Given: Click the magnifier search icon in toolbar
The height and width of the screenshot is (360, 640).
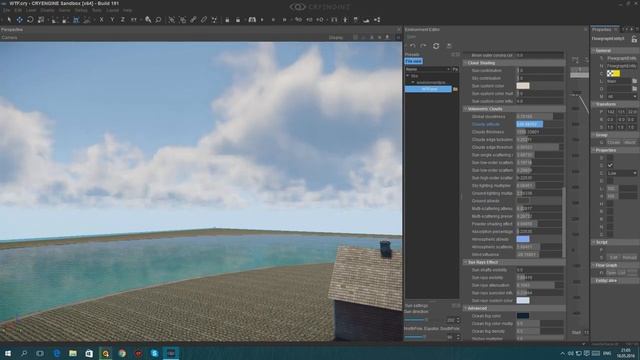Looking at the screenshot, I should pyautogui.click(x=158, y=20).
